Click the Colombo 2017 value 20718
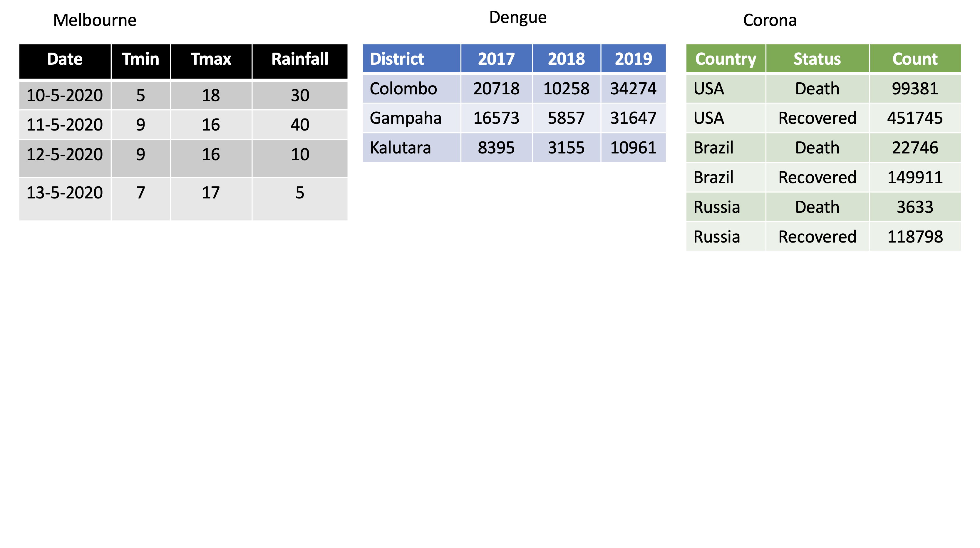980x548 pixels. (x=496, y=89)
